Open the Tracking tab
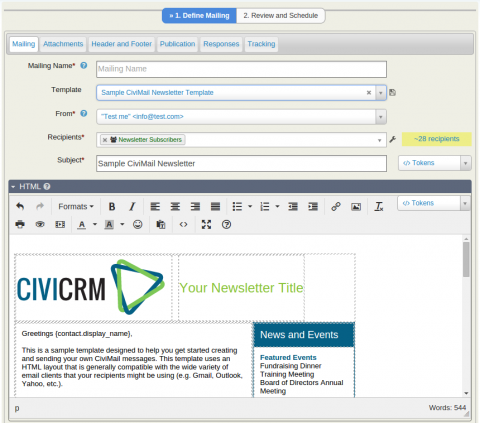The image size is (480, 423). click(261, 44)
